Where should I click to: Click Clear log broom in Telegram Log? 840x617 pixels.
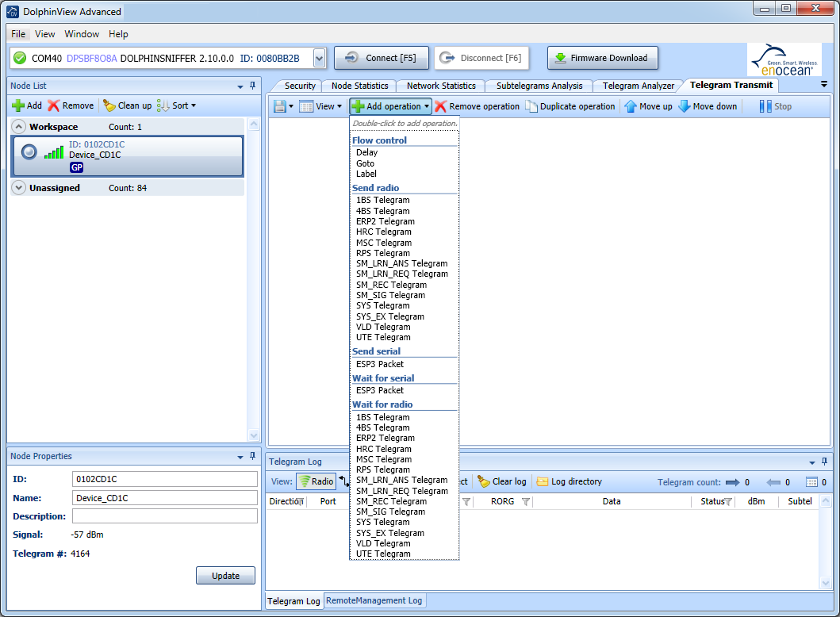[484, 481]
